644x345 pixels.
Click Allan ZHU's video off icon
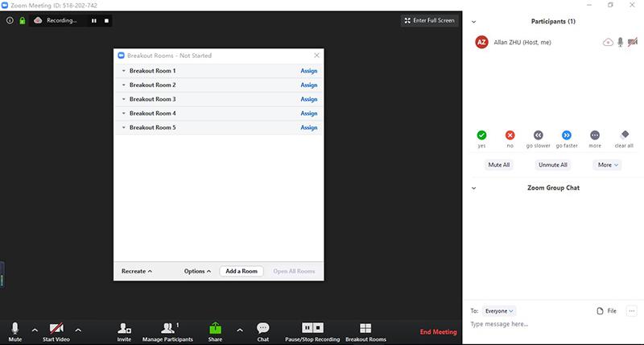pyautogui.click(x=633, y=42)
